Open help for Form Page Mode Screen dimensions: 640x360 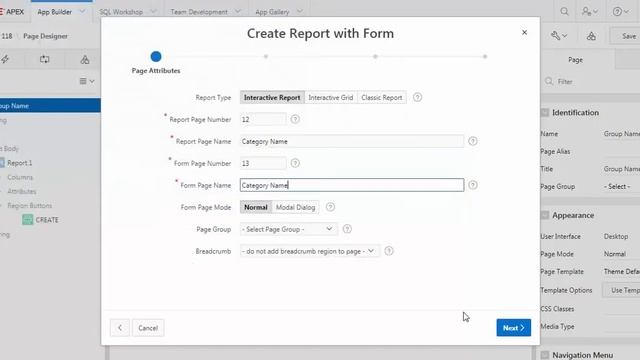330,207
